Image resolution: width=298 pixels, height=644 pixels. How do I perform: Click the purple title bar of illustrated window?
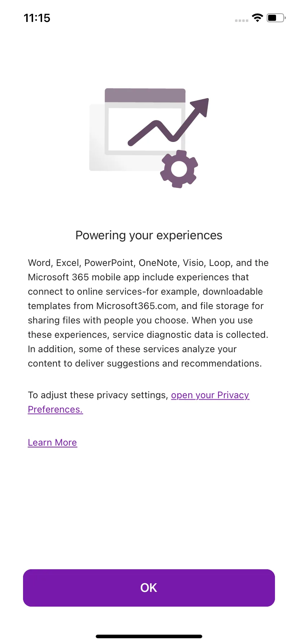pyautogui.click(x=145, y=95)
